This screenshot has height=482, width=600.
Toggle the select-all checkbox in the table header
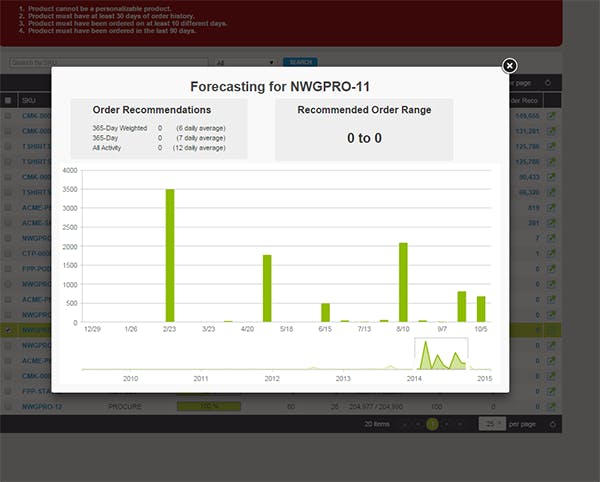[x=8, y=101]
